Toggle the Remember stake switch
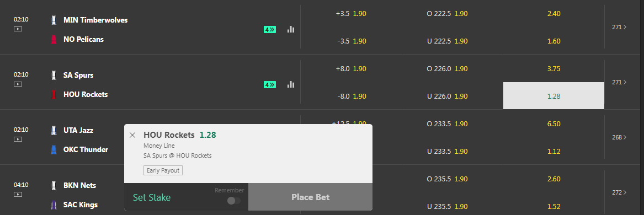This screenshot has height=215, width=644. (x=234, y=201)
